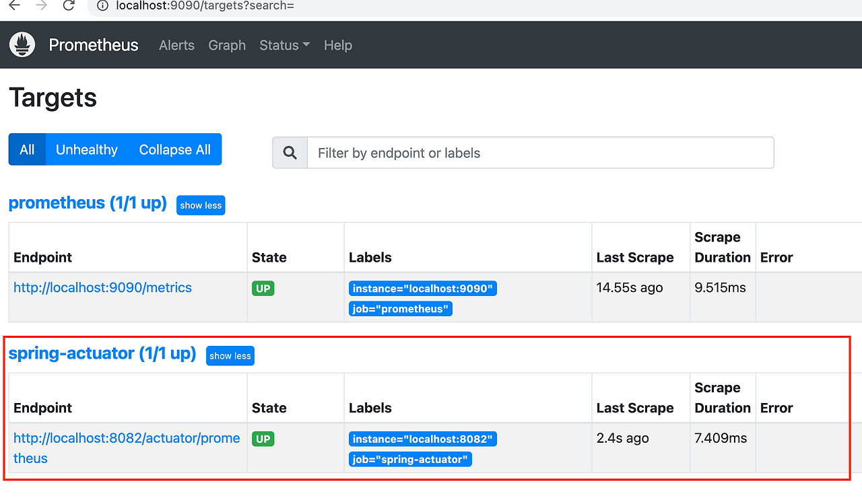The width and height of the screenshot is (862, 504).
Task: Open the Help nav item
Action: point(338,45)
